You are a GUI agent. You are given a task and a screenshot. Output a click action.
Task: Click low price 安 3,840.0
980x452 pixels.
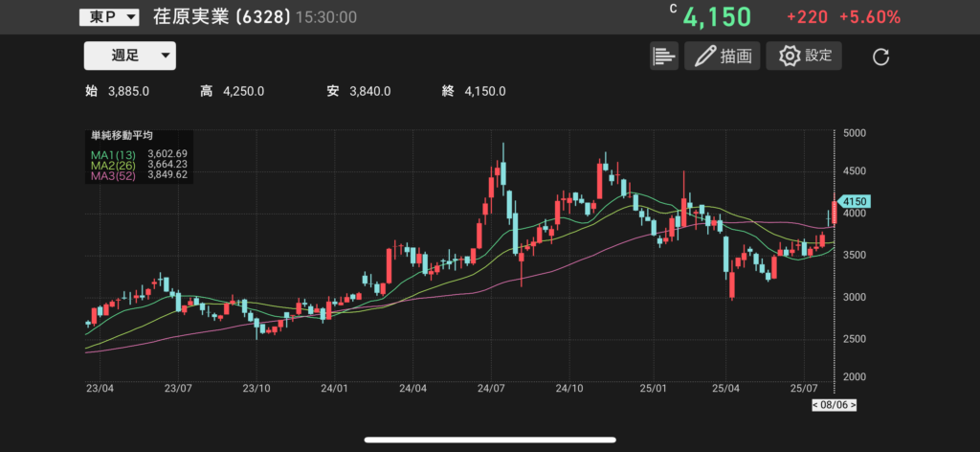point(359,92)
